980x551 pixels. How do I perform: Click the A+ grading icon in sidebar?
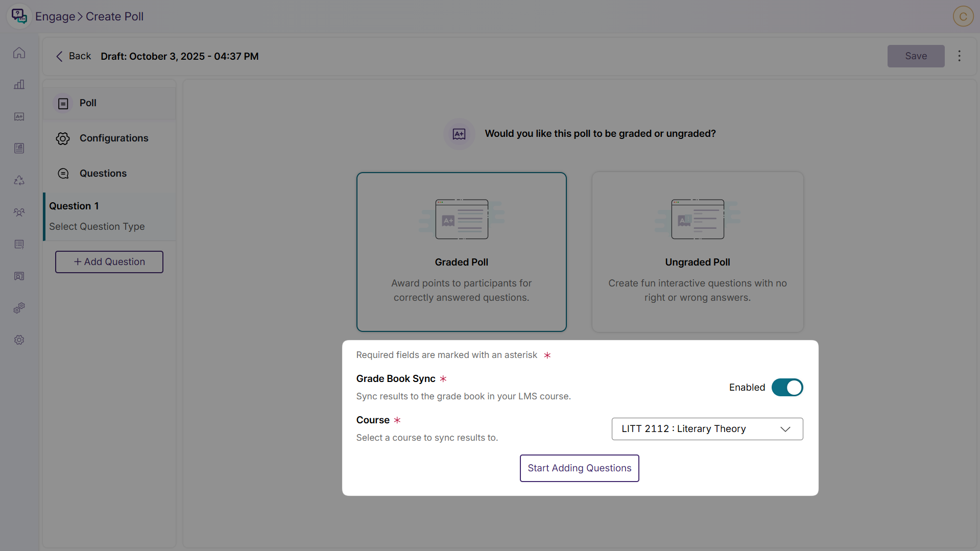(x=19, y=117)
